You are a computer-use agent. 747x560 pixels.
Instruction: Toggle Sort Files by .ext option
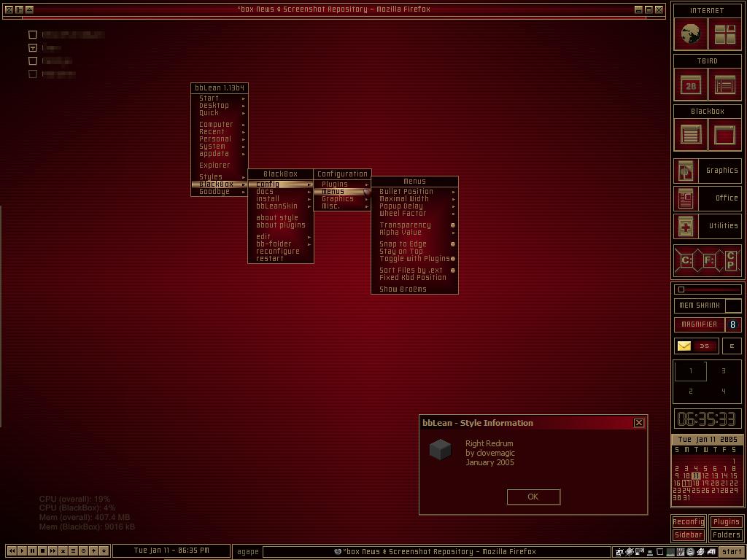point(414,270)
